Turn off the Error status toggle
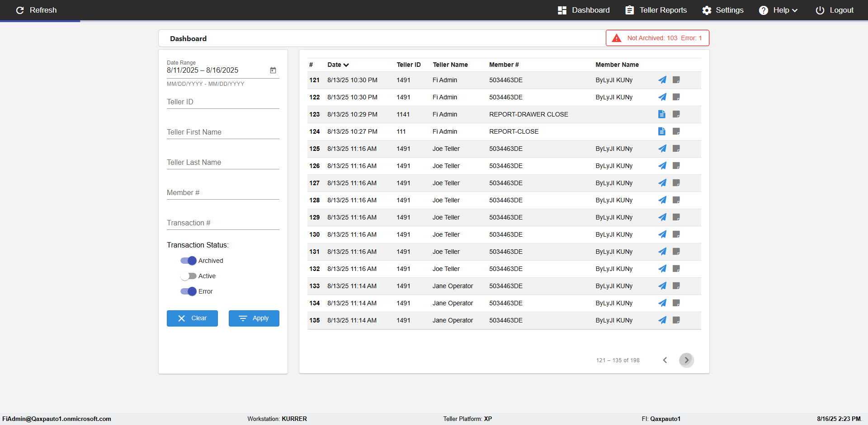The height and width of the screenshot is (425, 868). pyautogui.click(x=189, y=291)
